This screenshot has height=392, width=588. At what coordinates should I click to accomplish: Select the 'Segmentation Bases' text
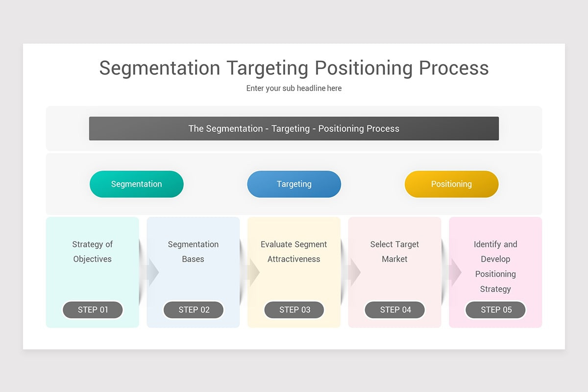(x=193, y=252)
